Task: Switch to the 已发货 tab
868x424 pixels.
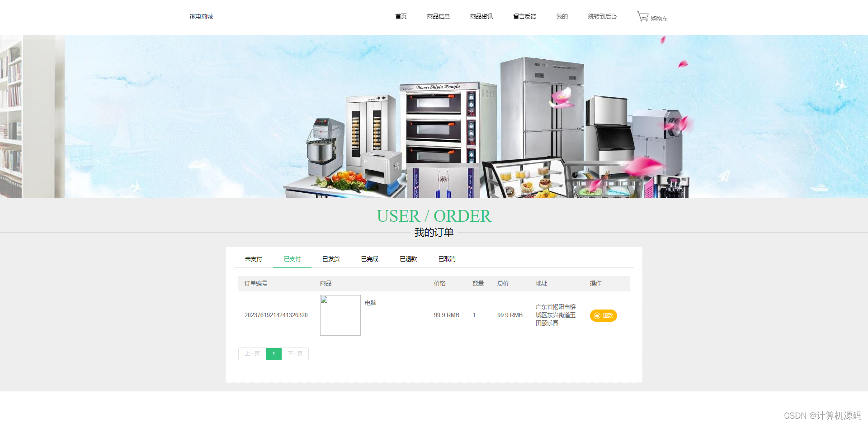Action: point(330,258)
